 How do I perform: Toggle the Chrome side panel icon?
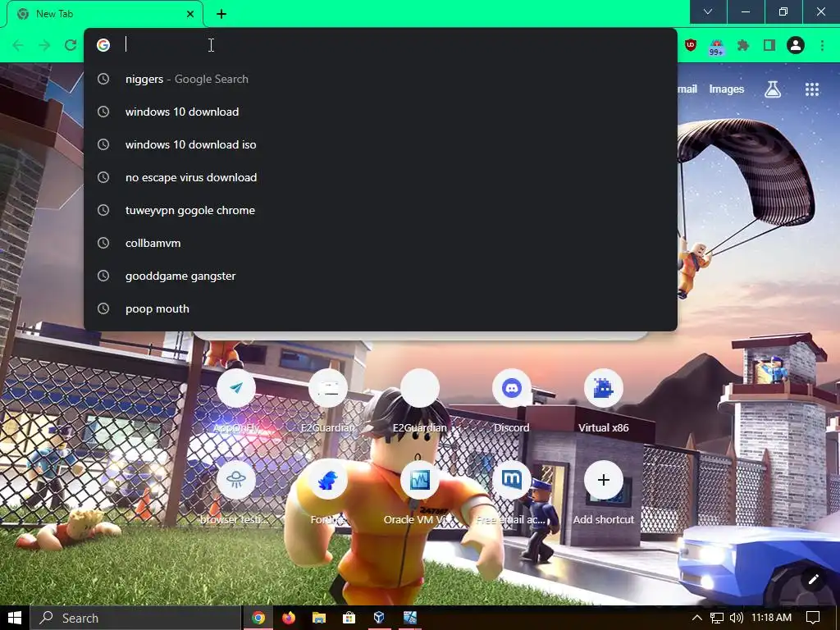pos(769,45)
